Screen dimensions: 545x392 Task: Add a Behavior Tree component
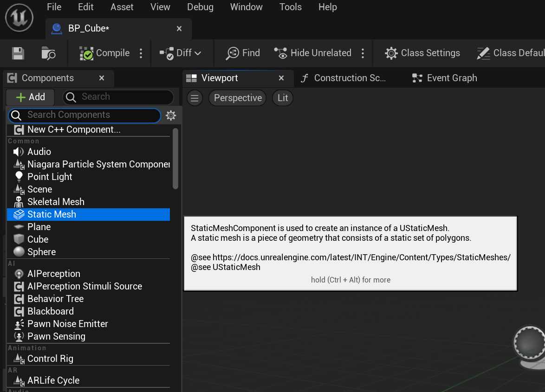(x=88, y=299)
